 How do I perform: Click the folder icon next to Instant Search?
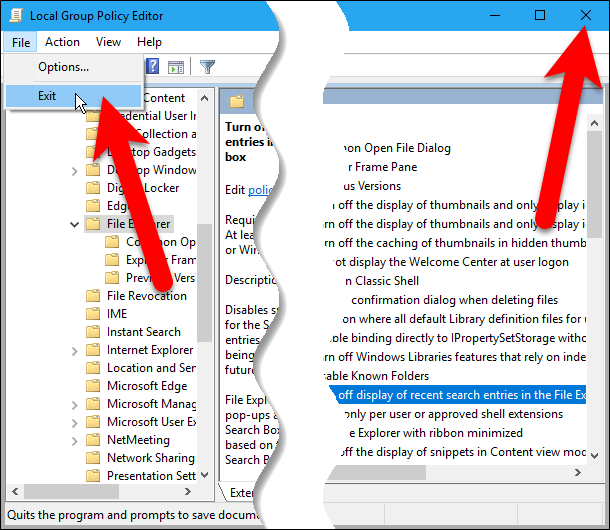click(x=93, y=332)
